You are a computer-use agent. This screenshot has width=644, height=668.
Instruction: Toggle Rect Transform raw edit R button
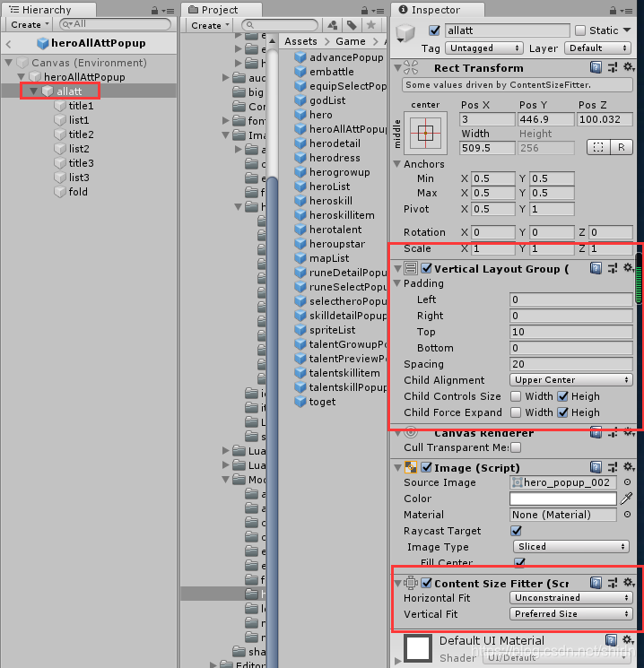(x=622, y=147)
